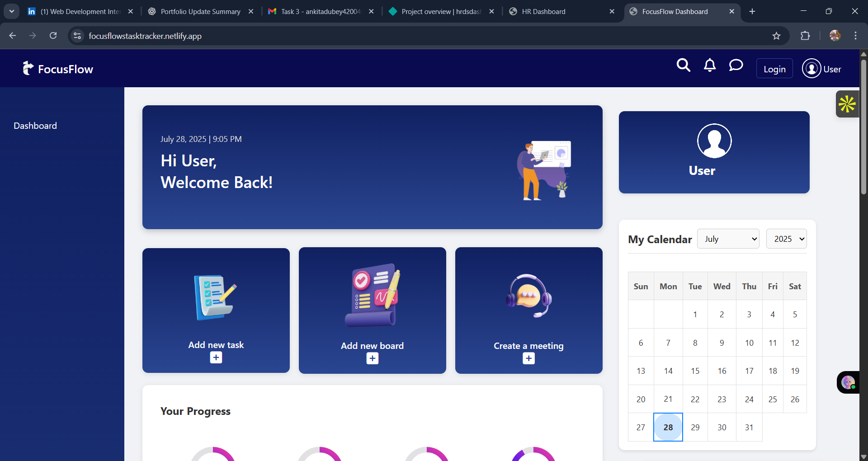Select July 28 in the calendar
This screenshot has height=461, width=868.
click(668, 427)
